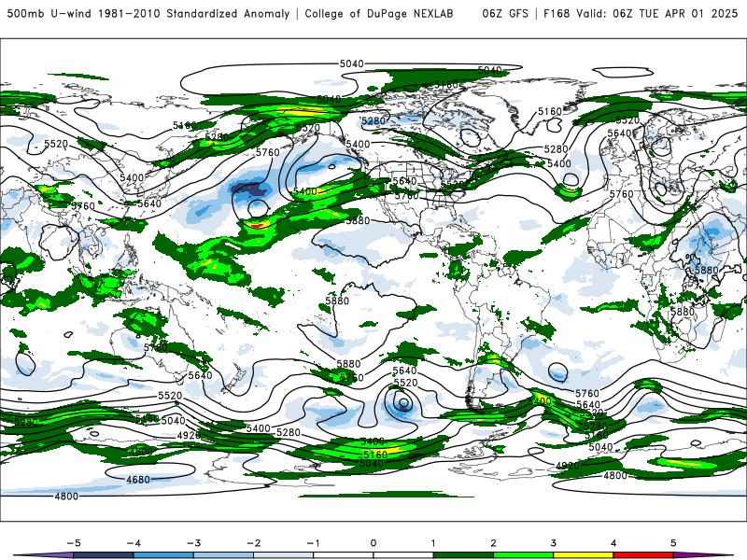
Task: Click the '06Z GFS' model run text
Action: pyautogui.click(x=505, y=14)
